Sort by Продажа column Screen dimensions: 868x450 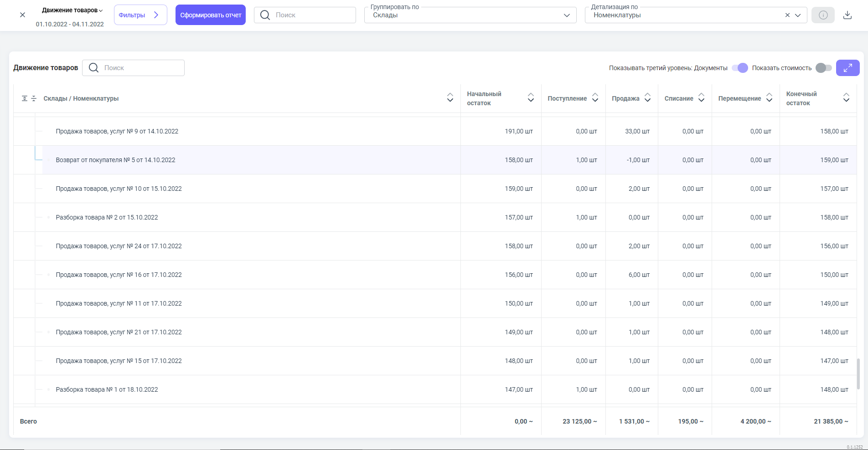pyautogui.click(x=647, y=98)
